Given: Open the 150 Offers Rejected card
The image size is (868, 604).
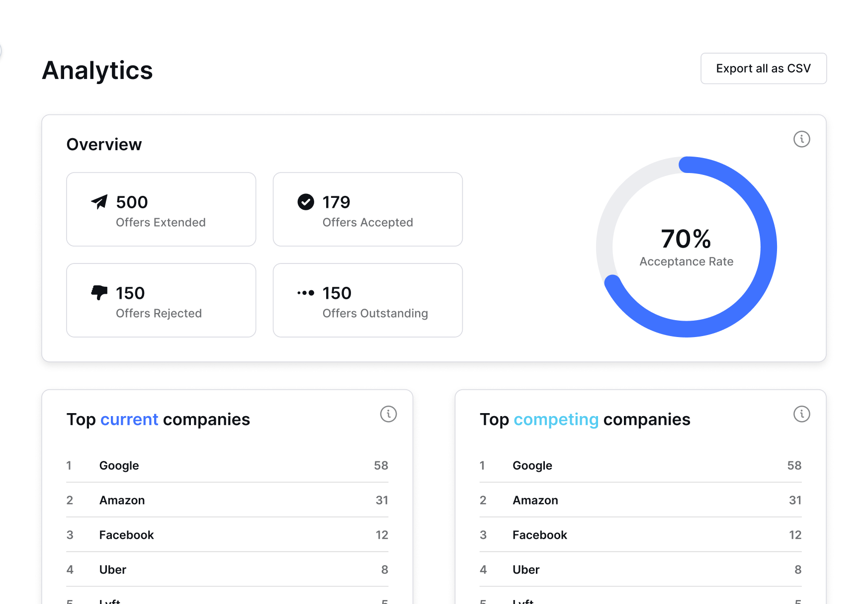Looking at the screenshot, I should point(161,300).
